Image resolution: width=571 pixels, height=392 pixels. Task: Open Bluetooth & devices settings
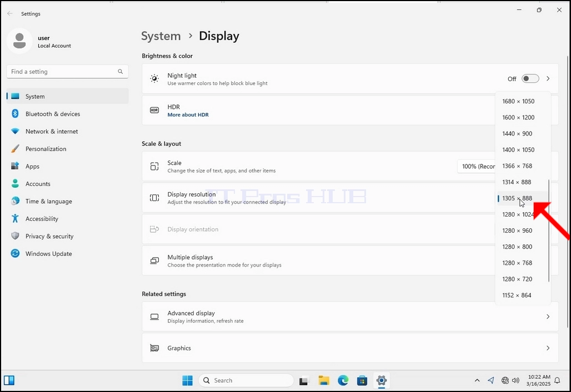[x=67, y=114]
